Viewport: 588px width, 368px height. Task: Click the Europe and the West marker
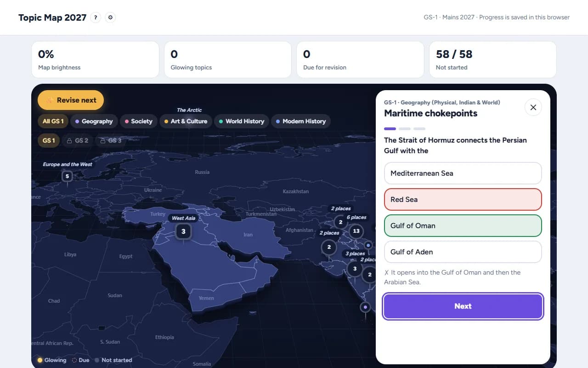pos(67,176)
